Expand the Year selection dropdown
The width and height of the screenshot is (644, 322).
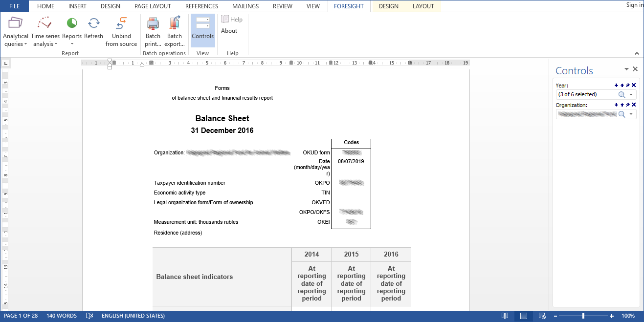631,95
